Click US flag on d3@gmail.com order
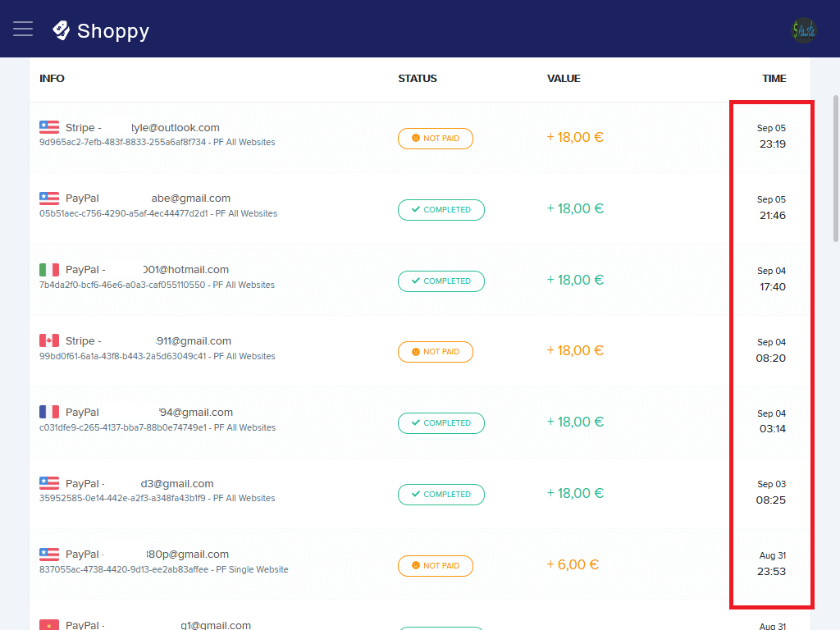The width and height of the screenshot is (840, 630). (49, 483)
